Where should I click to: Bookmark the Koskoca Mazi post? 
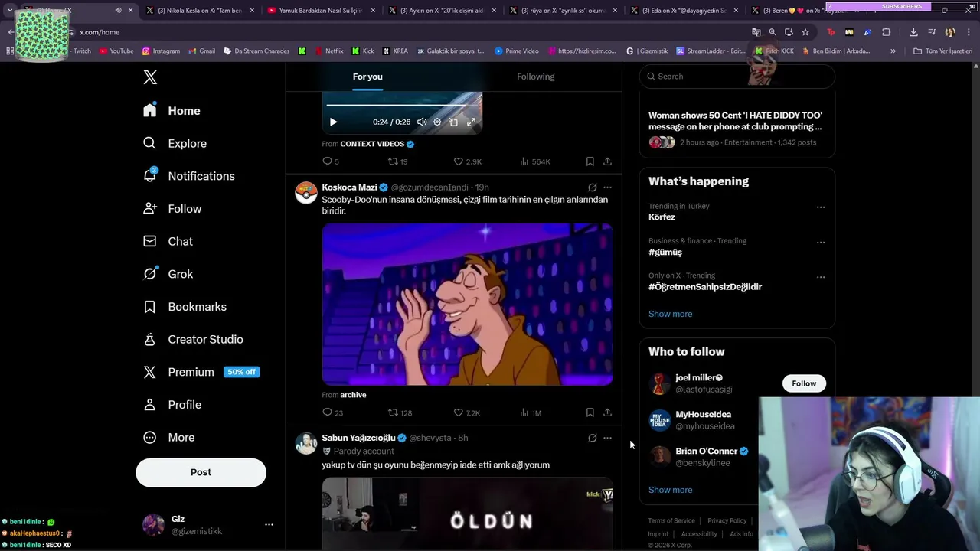(590, 412)
